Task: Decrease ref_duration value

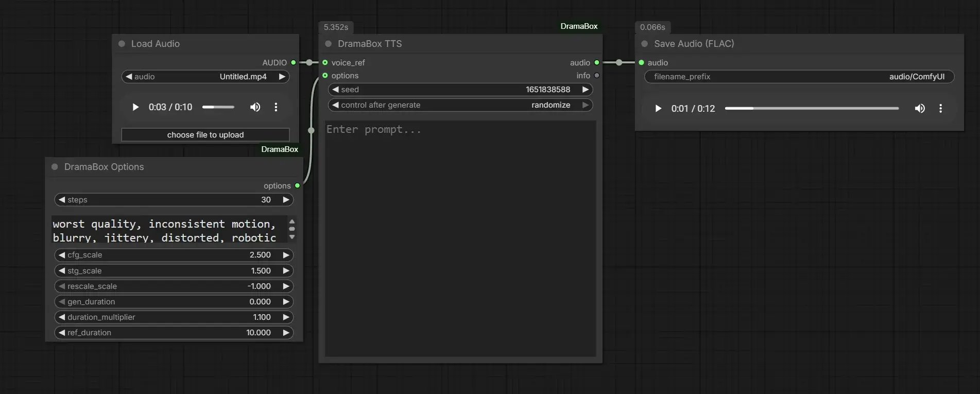Action: tap(62, 333)
